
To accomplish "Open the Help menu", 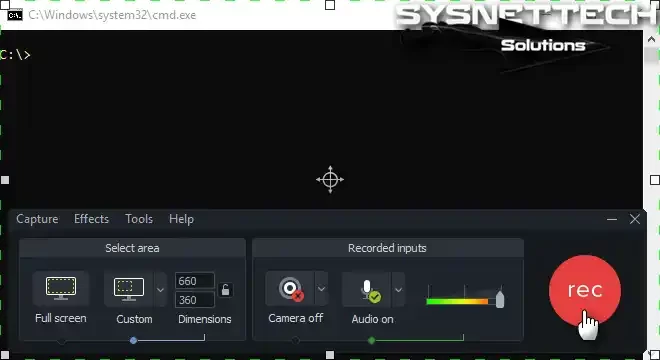I will click(181, 219).
